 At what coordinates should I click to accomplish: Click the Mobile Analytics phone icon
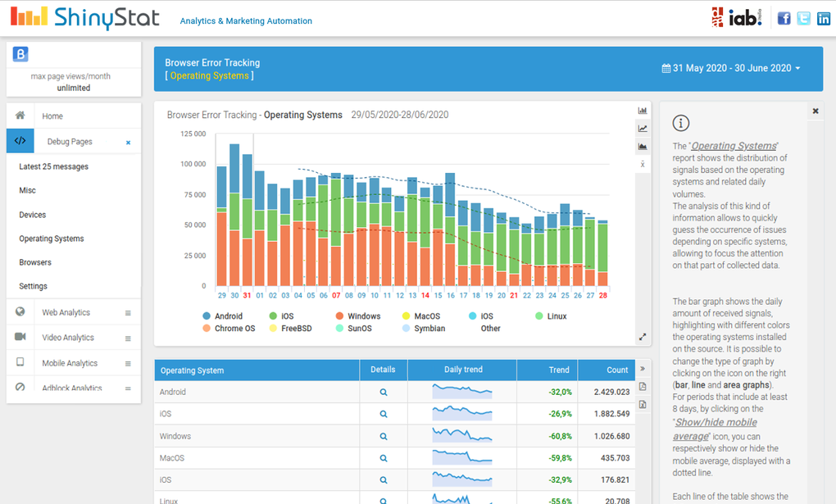pyautogui.click(x=20, y=362)
